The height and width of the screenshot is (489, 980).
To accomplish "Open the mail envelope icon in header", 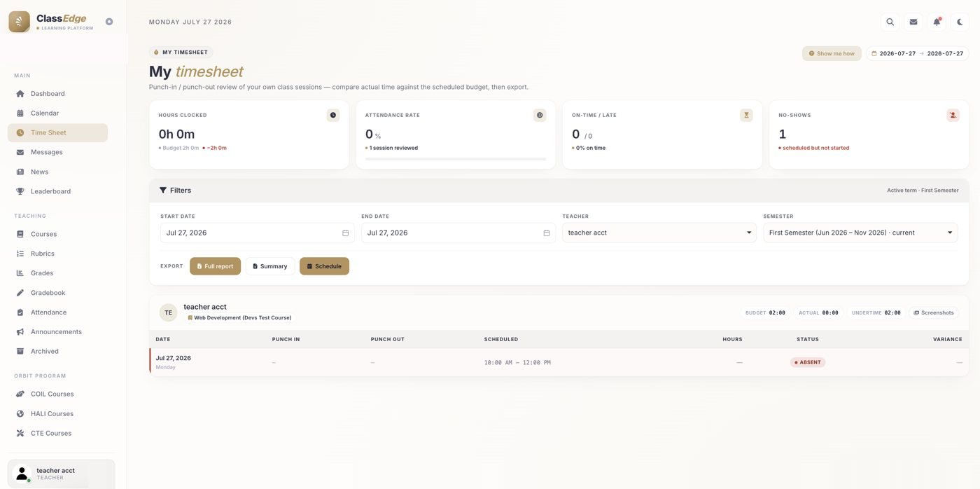I will 913,22.
